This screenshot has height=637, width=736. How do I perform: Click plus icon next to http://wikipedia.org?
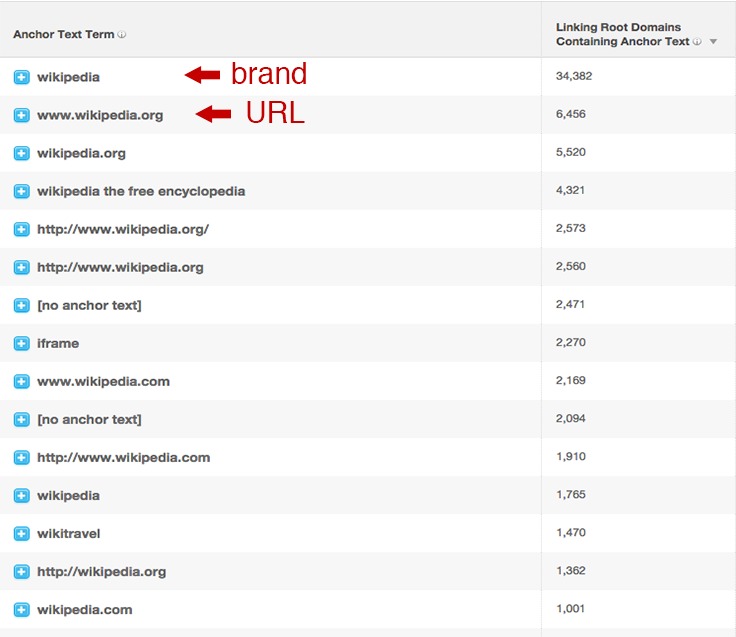tap(22, 571)
